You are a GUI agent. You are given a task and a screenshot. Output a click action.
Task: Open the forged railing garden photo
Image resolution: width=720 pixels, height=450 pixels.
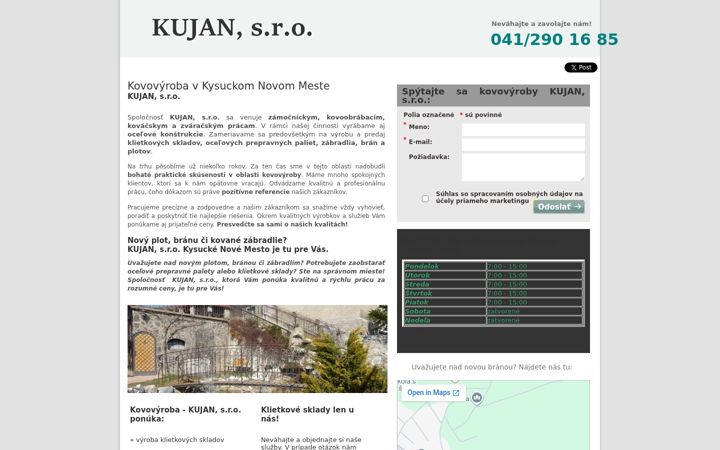[x=257, y=349]
